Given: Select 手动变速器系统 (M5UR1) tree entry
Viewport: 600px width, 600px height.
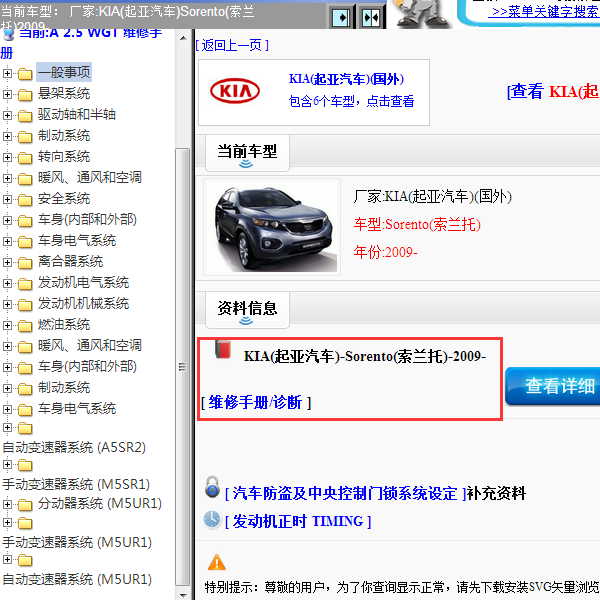Looking at the screenshot, I should (77, 542).
